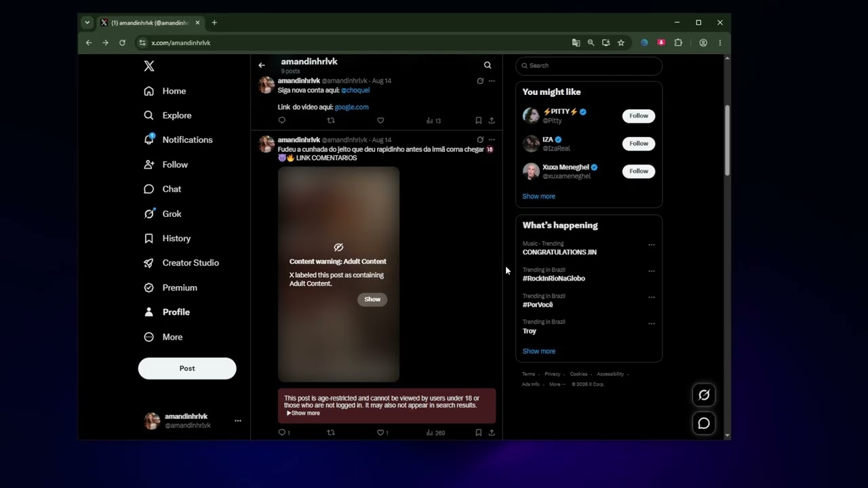Open account menu dots beside amandinhrlvk
The width and height of the screenshot is (868, 488).
click(x=237, y=421)
